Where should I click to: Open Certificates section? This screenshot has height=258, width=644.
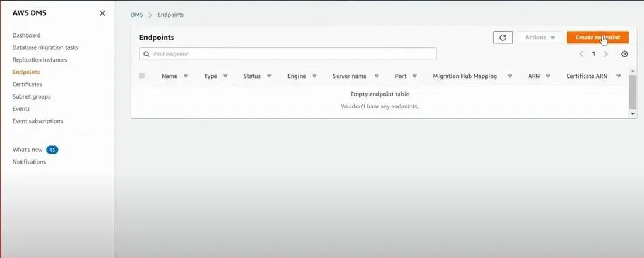point(27,84)
